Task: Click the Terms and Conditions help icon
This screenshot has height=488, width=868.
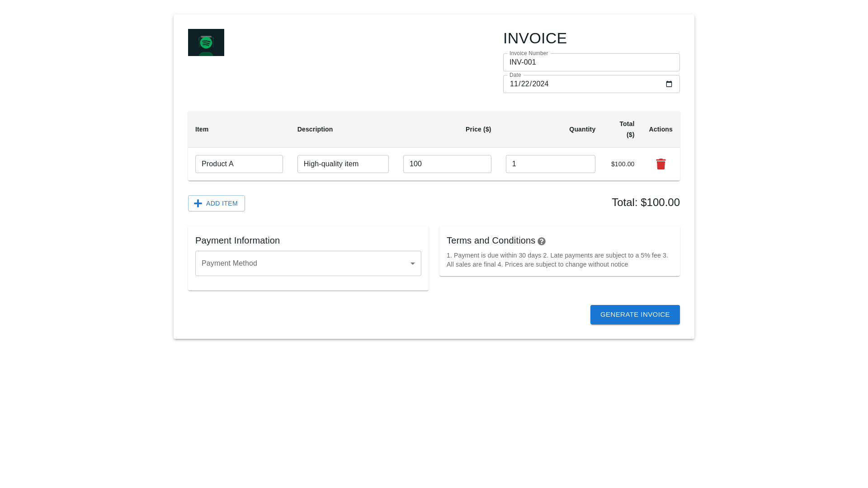Action: (541, 241)
